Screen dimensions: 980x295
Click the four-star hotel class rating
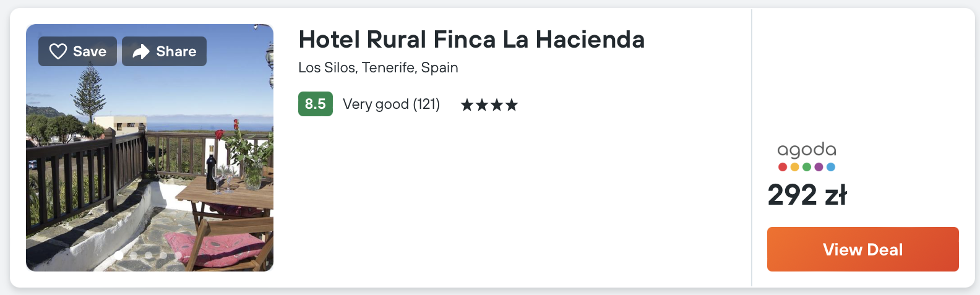click(489, 105)
